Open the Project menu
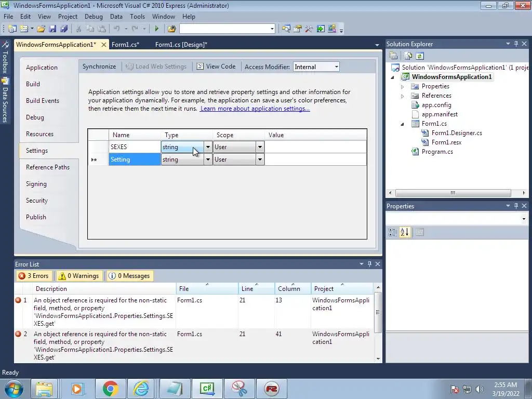The height and width of the screenshot is (399, 532). coord(68,16)
